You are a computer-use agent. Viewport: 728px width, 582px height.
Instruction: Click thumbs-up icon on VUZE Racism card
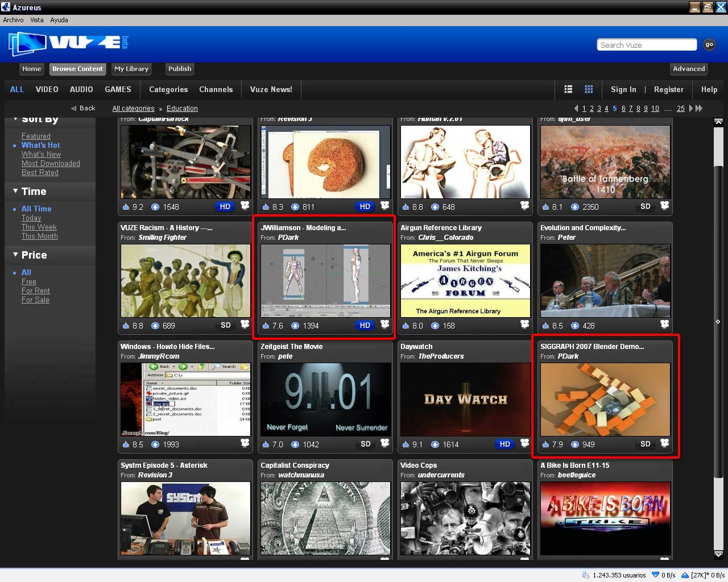click(126, 326)
